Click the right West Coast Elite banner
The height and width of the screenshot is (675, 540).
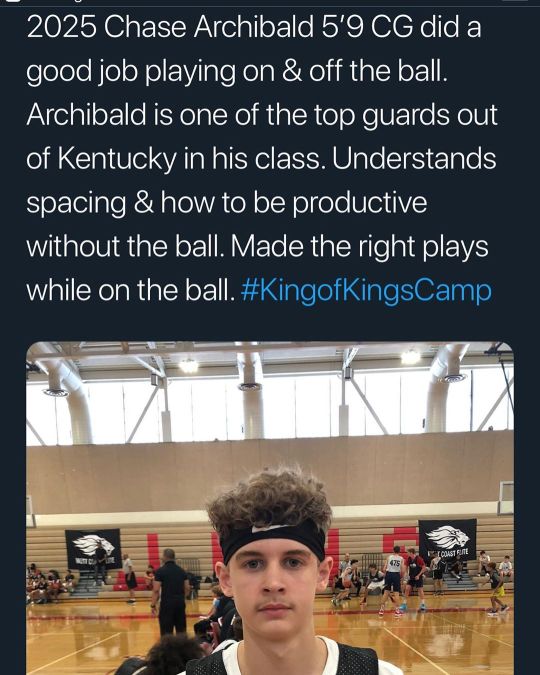click(x=447, y=540)
